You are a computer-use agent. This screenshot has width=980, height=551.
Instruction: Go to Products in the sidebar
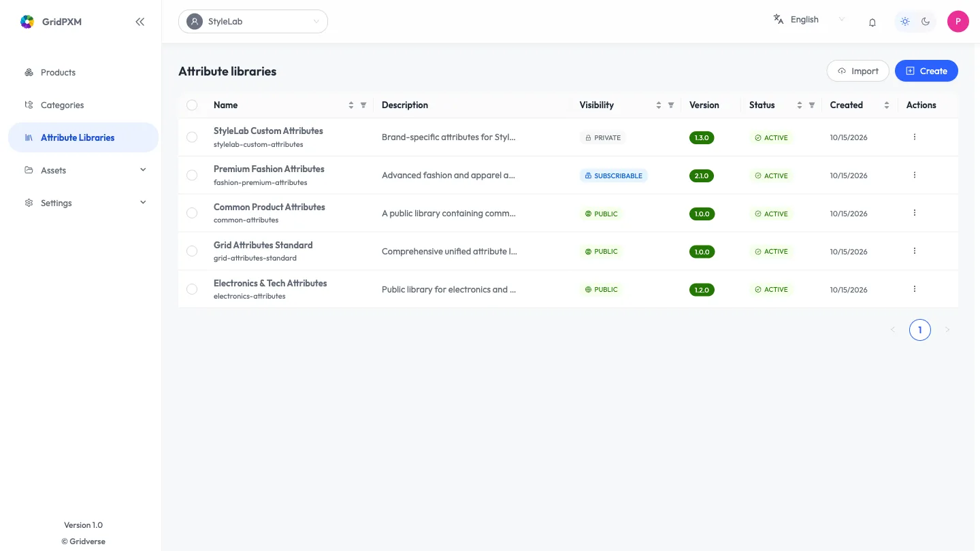[83, 72]
